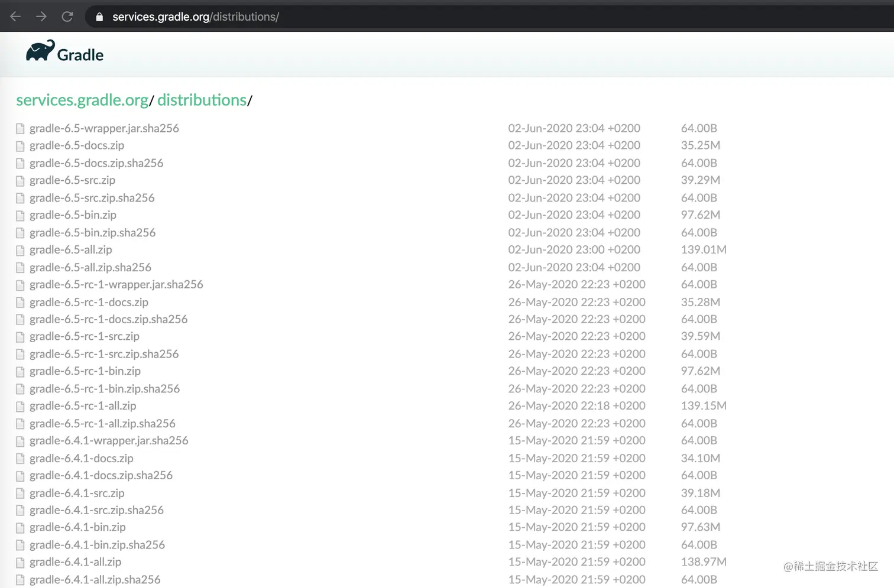
Task: Open gradle-6.5-bin.zip.sha256 link
Action: (92, 233)
